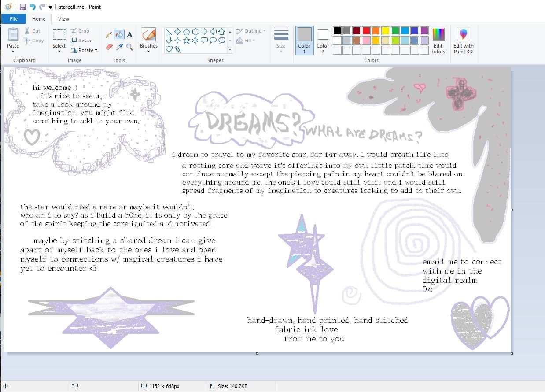This screenshot has width=545, height=392.
Task: Click the bottom-edge canvas resize handle
Action: (257, 353)
